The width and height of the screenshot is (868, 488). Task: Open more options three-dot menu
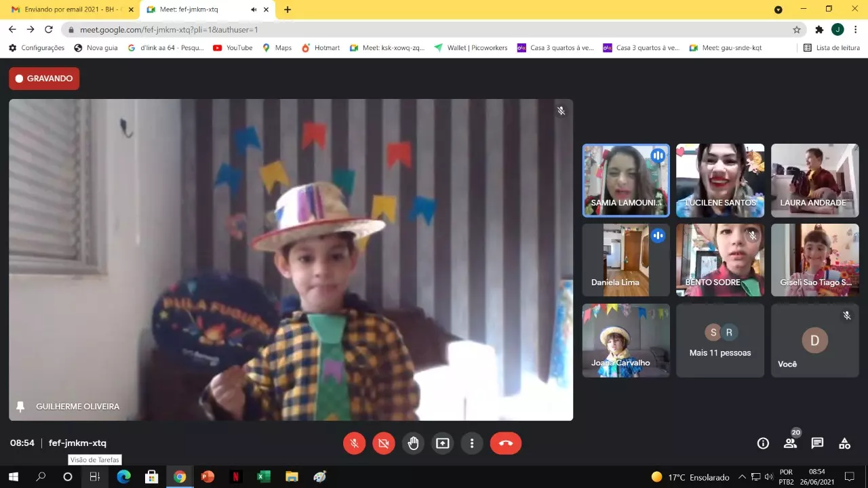472,443
